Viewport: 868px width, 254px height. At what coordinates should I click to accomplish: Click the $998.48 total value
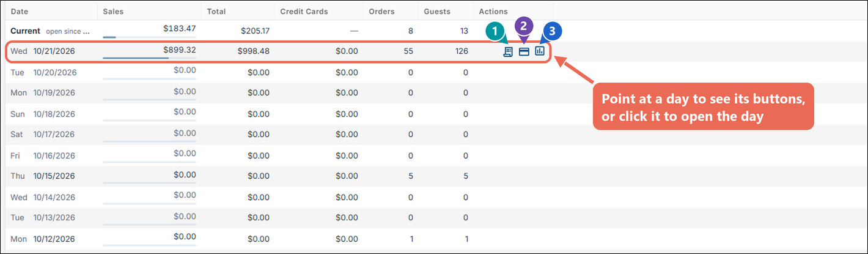(x=253, y=51)
